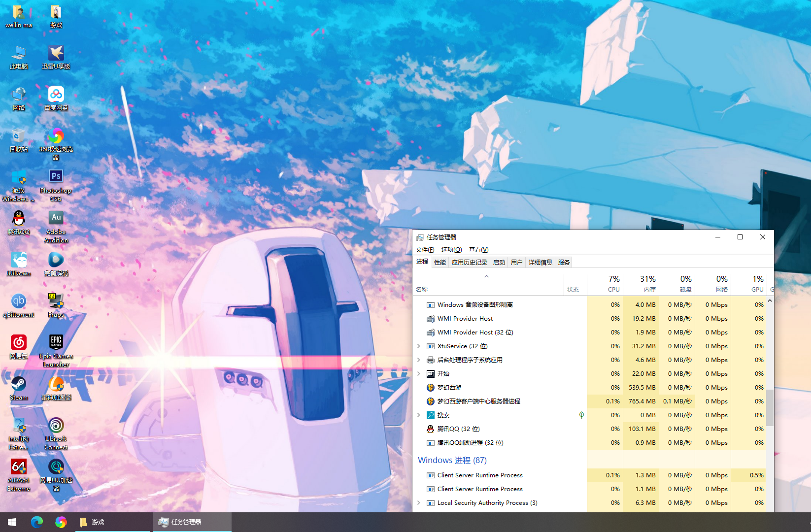
Task: Sort processes by the CPU column header
Action: point(605,284)
